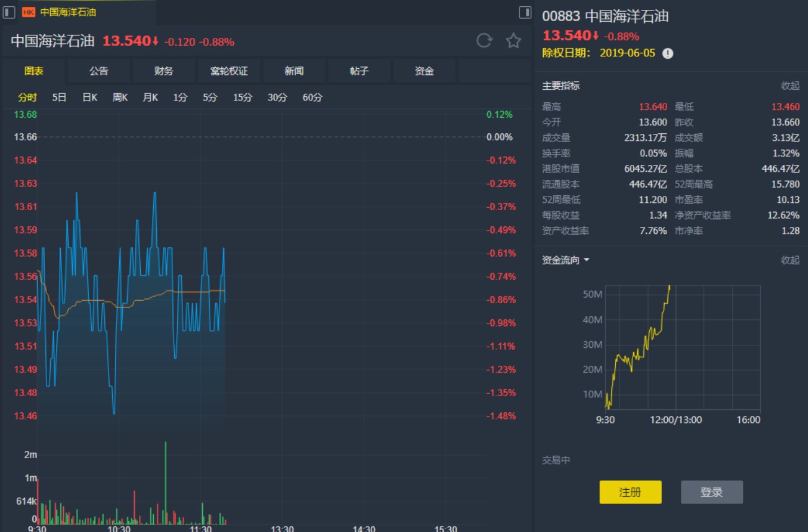Select the 60分 interval
Viewport: 808px width, 532px height.
point(313,97)
